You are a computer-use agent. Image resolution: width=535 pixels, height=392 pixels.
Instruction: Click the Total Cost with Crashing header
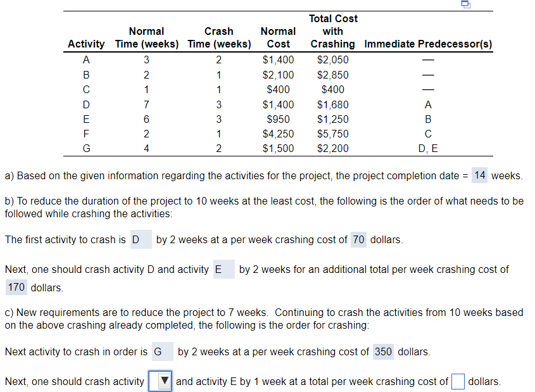click(x=333, y=31)
